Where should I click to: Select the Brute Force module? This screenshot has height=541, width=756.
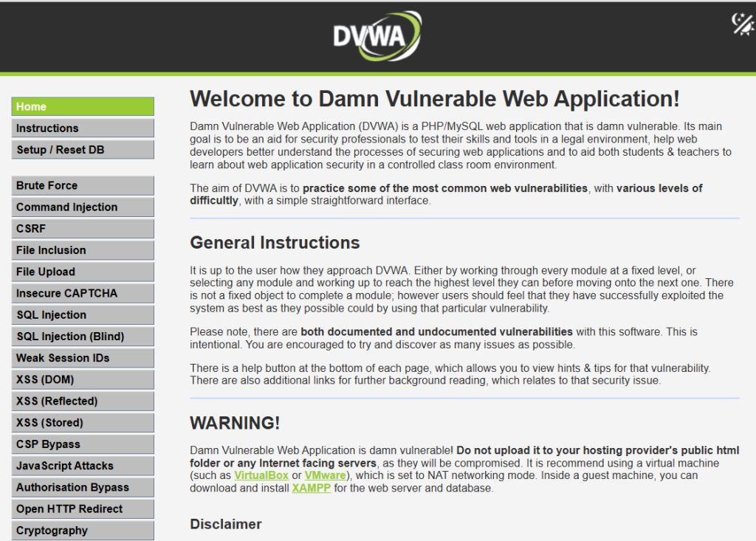83,186
